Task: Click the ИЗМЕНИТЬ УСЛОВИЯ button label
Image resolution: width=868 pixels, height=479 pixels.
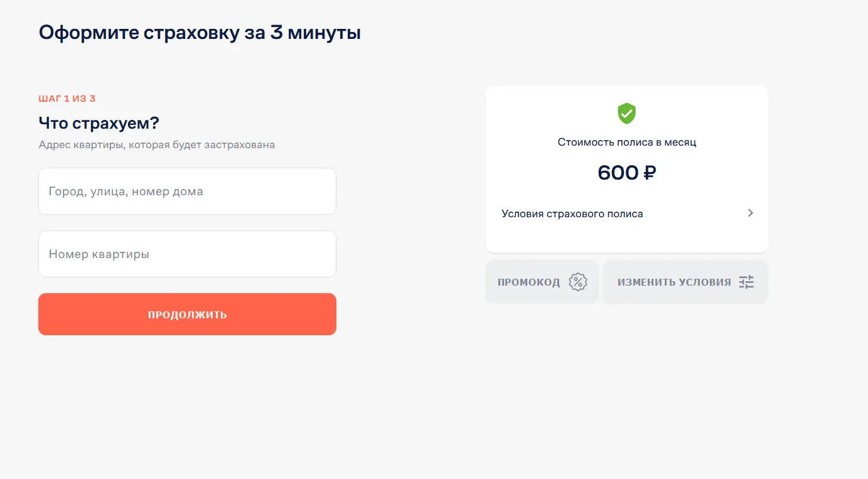Action: tap(674, 283)
